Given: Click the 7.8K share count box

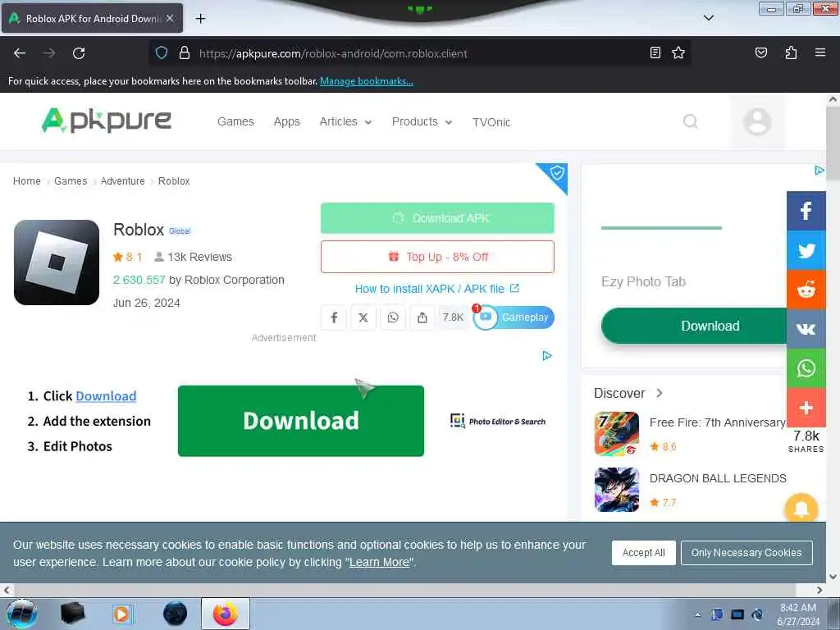Looking at the screenshot, I should (453, 317).
